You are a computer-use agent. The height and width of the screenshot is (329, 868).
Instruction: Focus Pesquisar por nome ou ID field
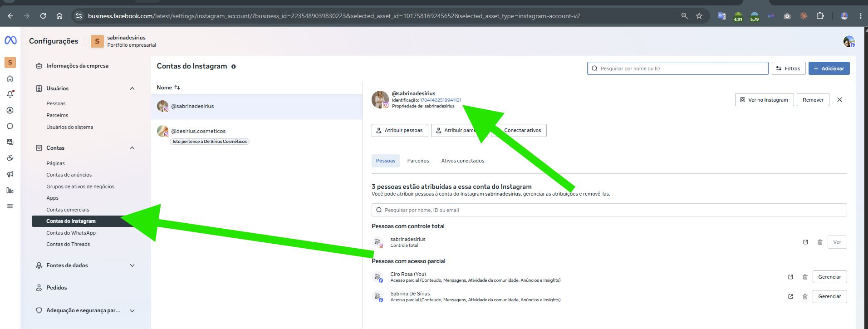[677, 69]
